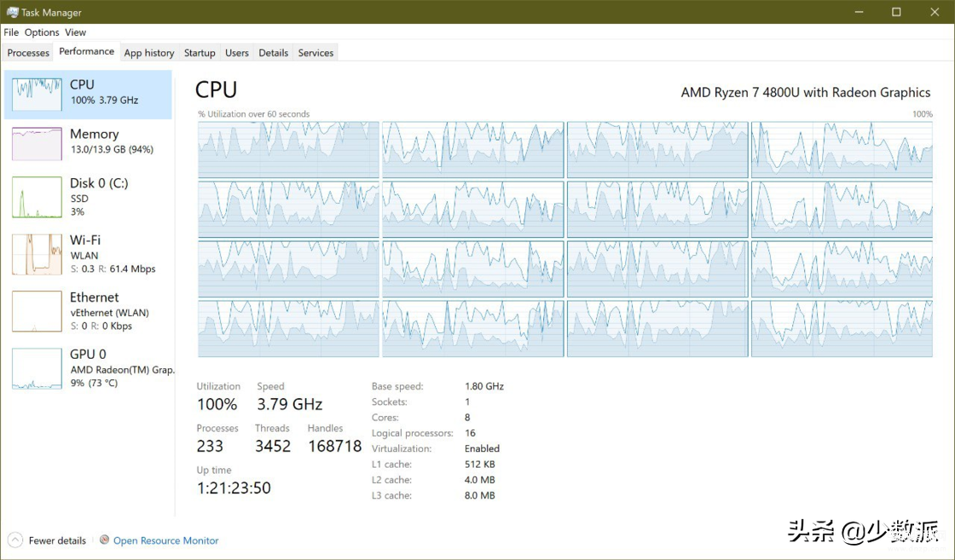Select the Ethernet graph thumbnail
This screenshot has height=560, width=955.
click(x=37, y=311)
